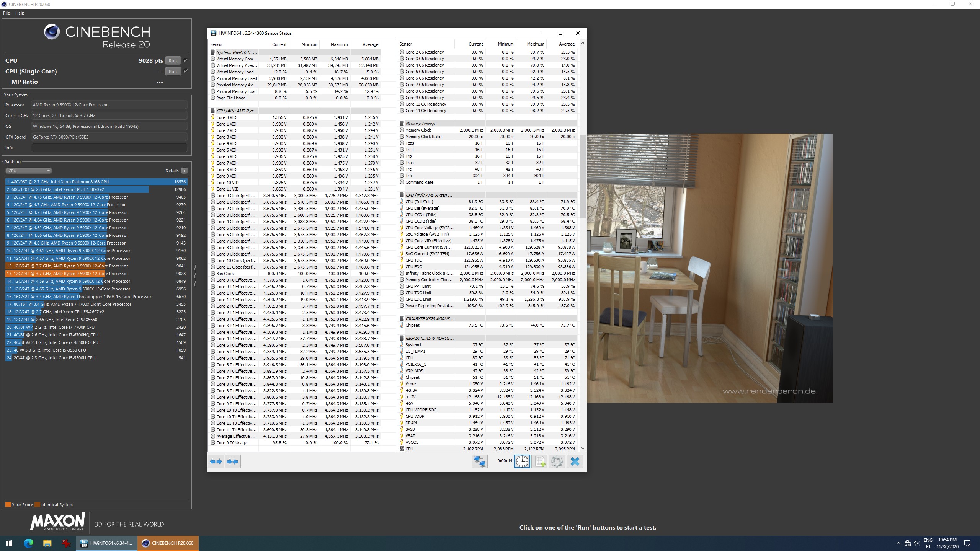This screenshot has height=551, width=980.
Task: Select rank 1 Xeon Platinum 8168 entry
Action: 96,182
